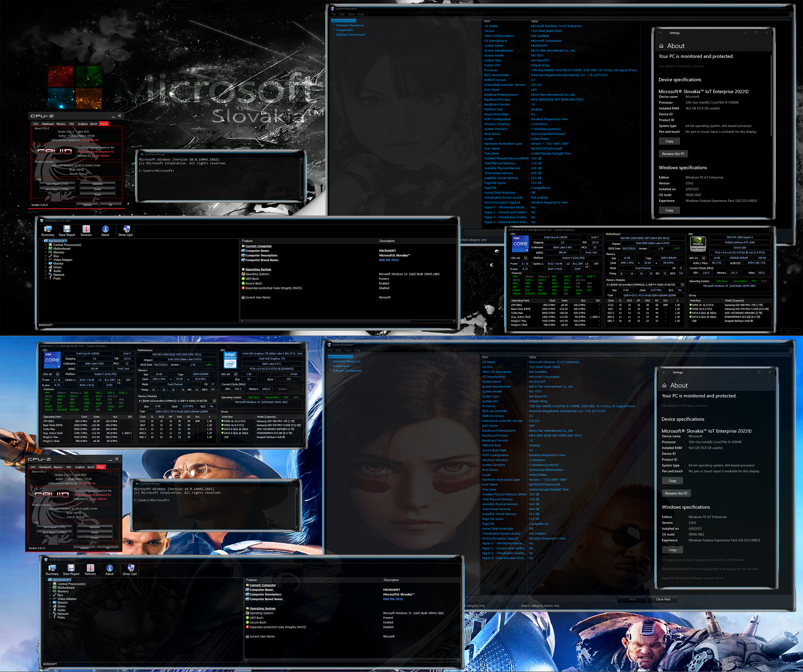This screenshot has height=672, width=803.
Task: Open the Graphics tab in blue-wallpaper desktop CPU-Z
Action: (80, 467)
